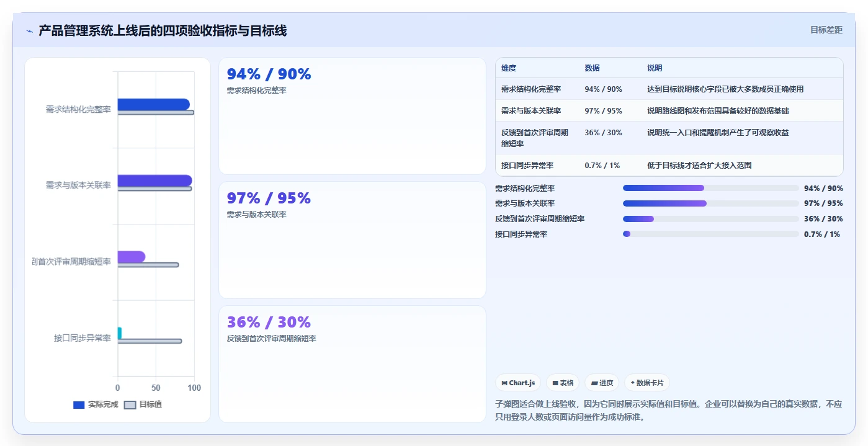Select the 反馈到首次评审周期缩短率 table row name
Image resolution: width=868 pixels, height=446 pixels.
(x=535, y=138)
